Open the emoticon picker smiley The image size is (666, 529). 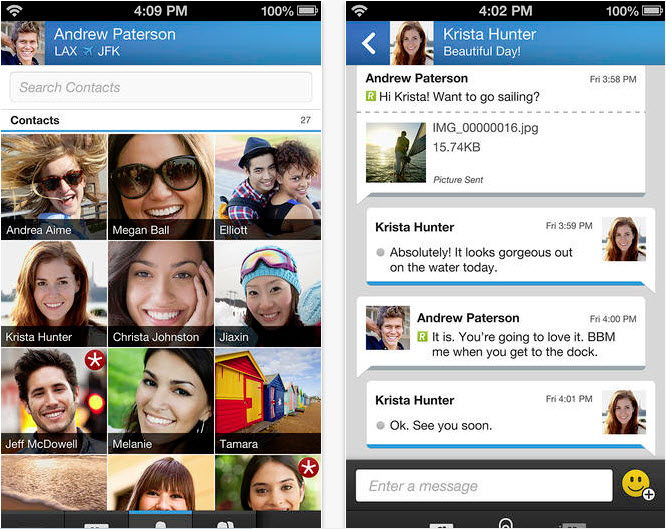click(x=637, y=485)
